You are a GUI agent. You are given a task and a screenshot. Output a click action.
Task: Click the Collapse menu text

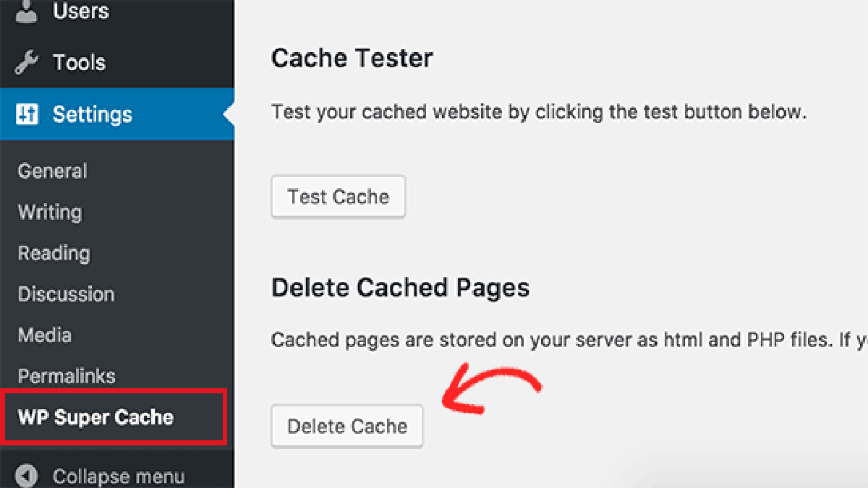pos(119,477)
